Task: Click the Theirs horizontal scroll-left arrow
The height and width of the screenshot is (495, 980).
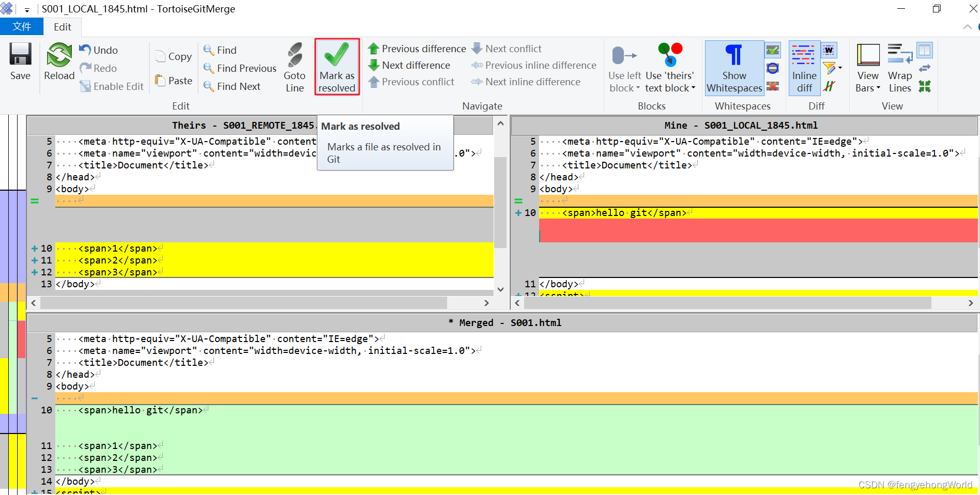Action: (x=34, y=303)
